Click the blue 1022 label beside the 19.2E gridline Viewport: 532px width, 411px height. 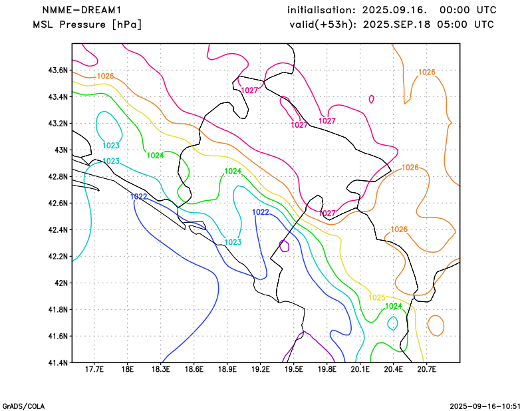[261, 212]
